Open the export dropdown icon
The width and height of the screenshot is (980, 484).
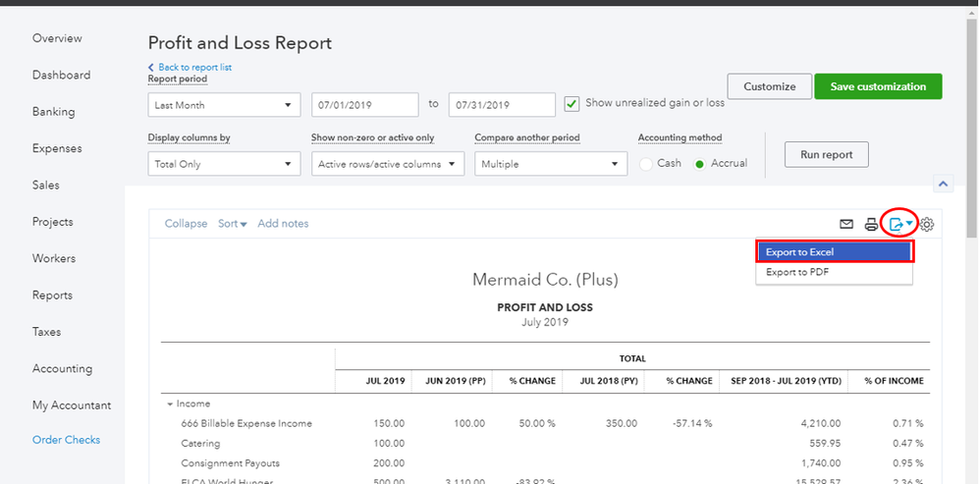point(899,224)
